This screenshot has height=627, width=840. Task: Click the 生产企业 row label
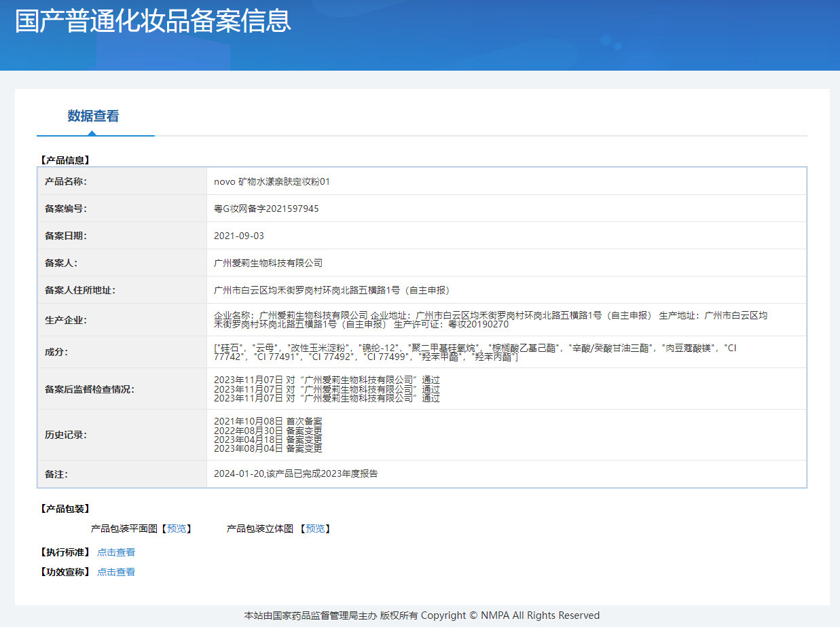[x=66, y=320]
